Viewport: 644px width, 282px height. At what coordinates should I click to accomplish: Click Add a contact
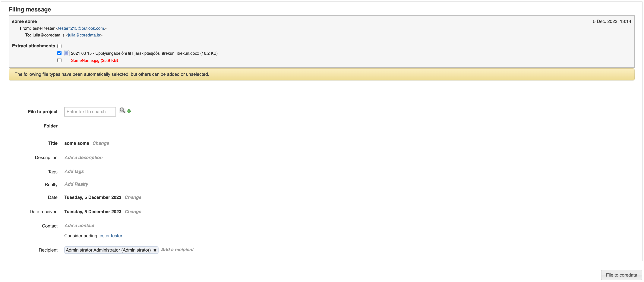(79, 226)
